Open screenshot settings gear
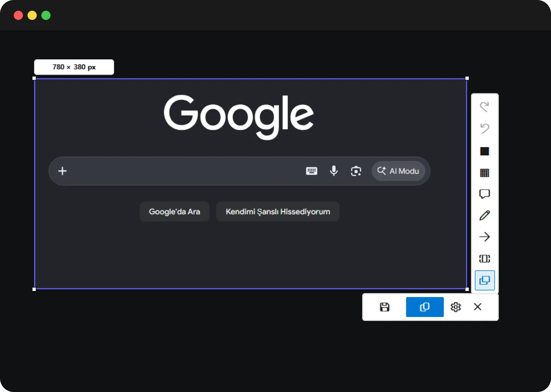This screenshot has height=392, width=551. pos(456,307)
